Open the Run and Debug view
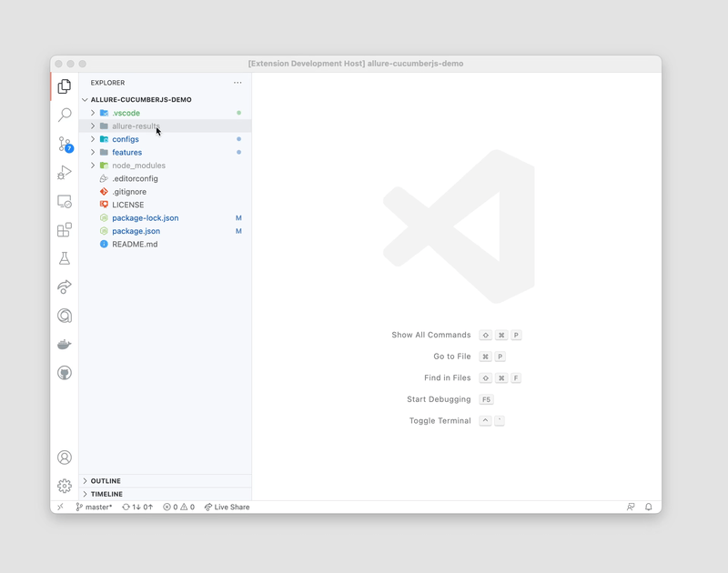 tap(65, 173)
